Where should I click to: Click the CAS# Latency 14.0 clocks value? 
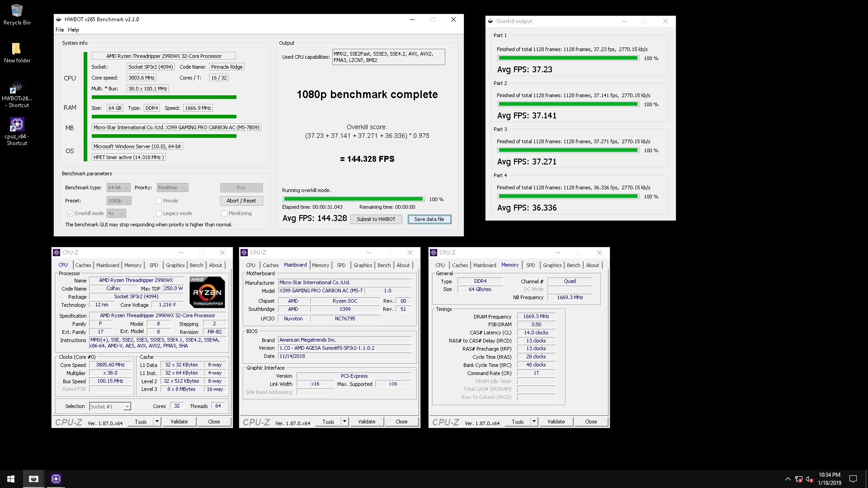536,333
